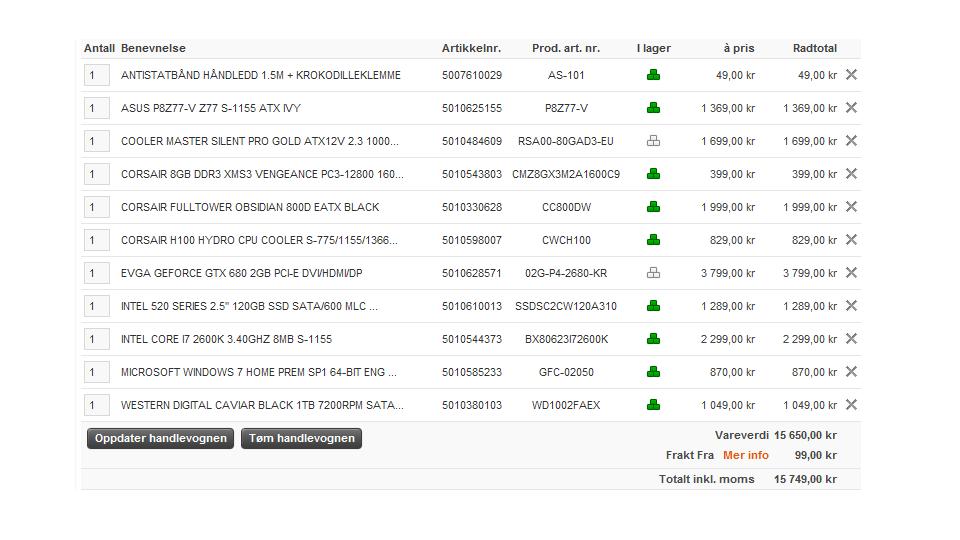Click the Radtotal column header
Viewport: 960px width, 540px height.
click(814, 48)
